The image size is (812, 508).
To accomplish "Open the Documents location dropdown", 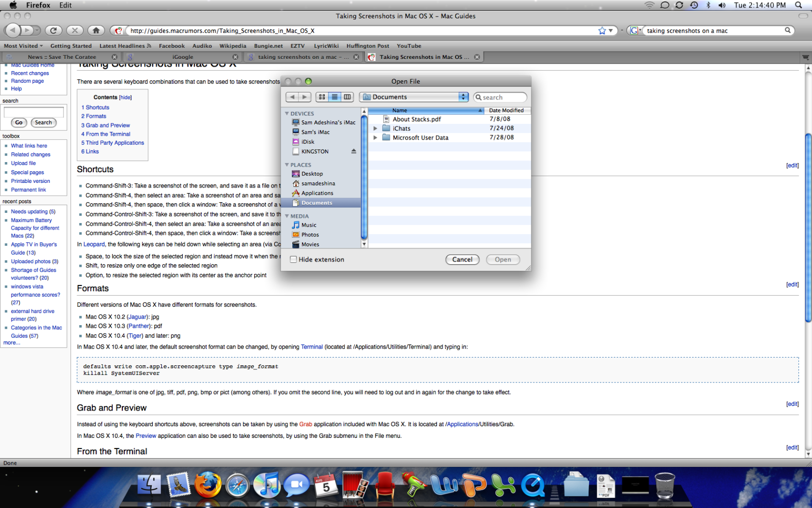I will point(414,97).
